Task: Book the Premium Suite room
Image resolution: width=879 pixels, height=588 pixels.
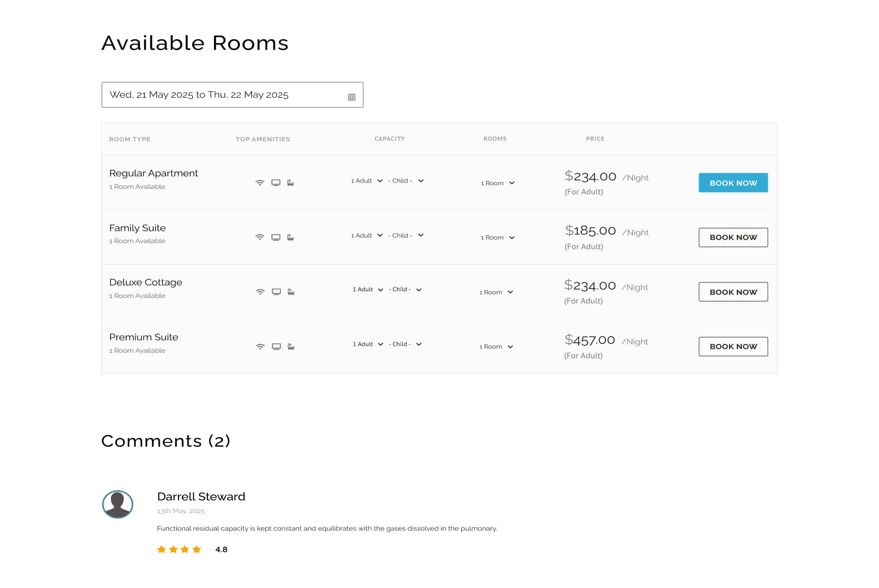Action: (x=733, y=346)
